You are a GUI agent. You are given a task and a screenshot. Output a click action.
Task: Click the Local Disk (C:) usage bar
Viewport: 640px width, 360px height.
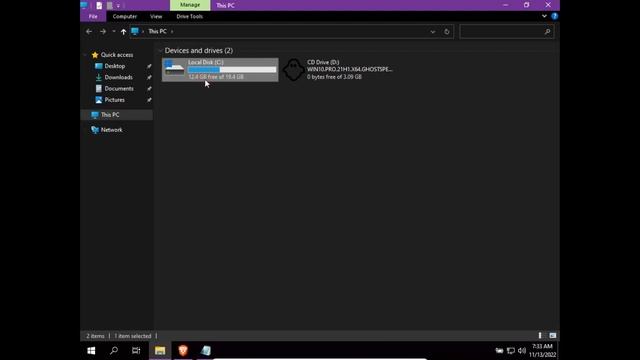(x=232, y=70)
